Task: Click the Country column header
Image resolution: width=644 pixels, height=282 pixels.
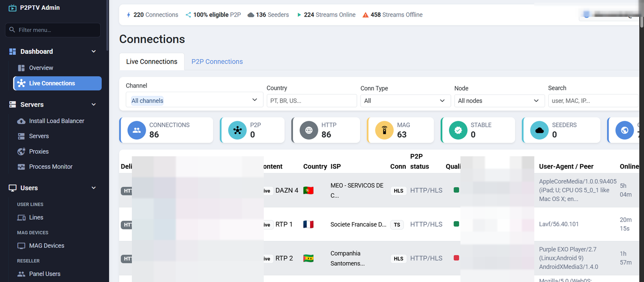Action: (x=315, y=166)
